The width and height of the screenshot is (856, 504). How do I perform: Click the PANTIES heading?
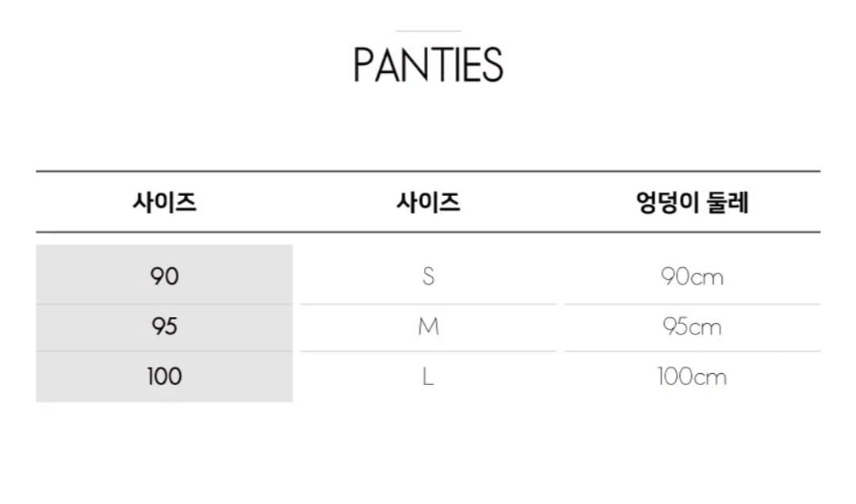[x=428, y=65]
